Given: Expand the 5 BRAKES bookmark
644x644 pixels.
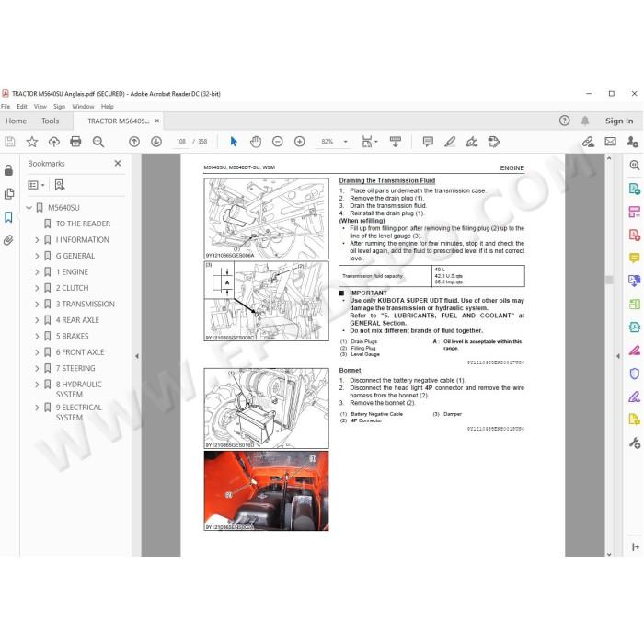Looking at the screenshot, I should 37,336.
